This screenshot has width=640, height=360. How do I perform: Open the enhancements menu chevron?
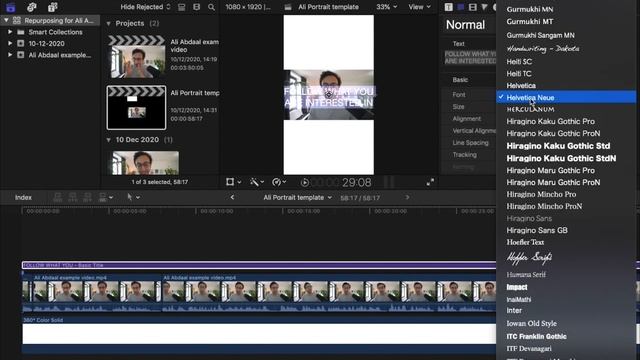[x=262, y=182]
